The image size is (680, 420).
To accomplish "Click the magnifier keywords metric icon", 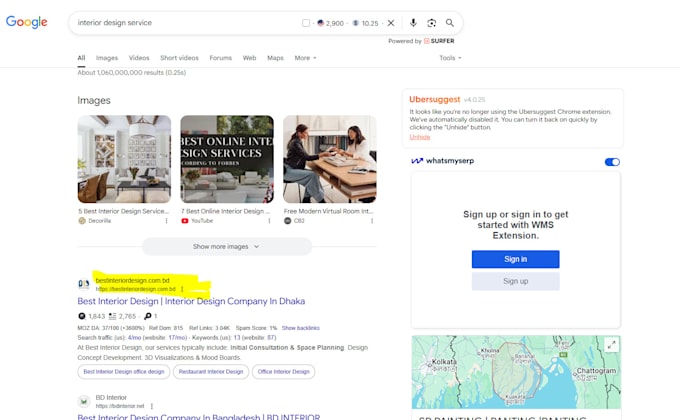I will pos(147,316).
